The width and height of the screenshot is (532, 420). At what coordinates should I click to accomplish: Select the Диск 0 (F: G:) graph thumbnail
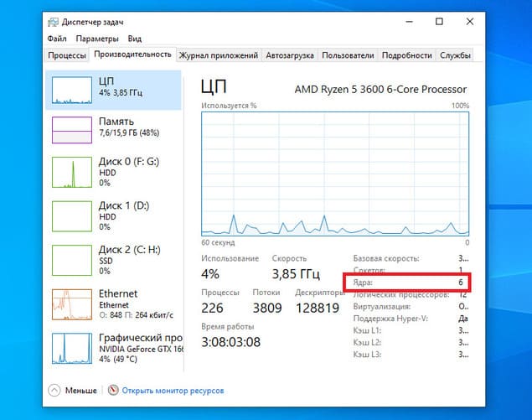[72, 172]
